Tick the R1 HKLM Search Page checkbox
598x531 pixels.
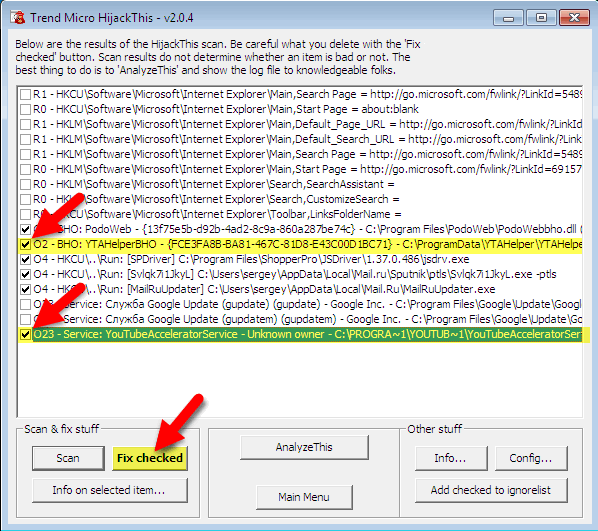(25, 154)
